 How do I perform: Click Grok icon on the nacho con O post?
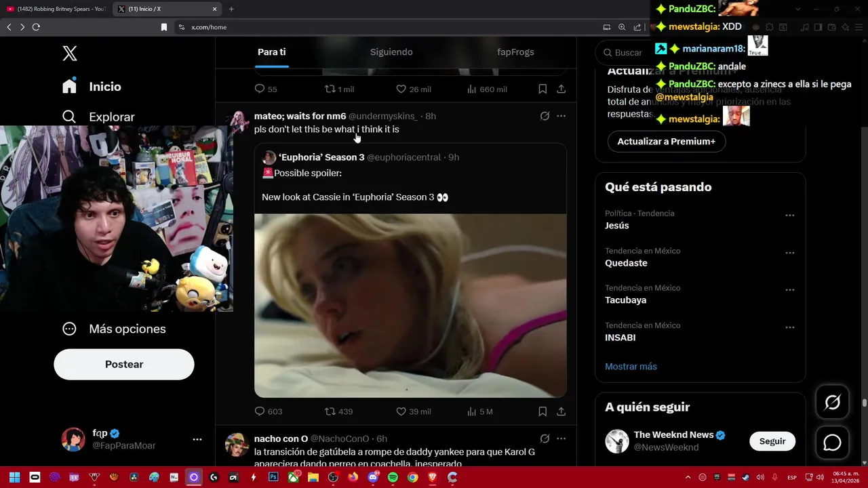point(545,439)
